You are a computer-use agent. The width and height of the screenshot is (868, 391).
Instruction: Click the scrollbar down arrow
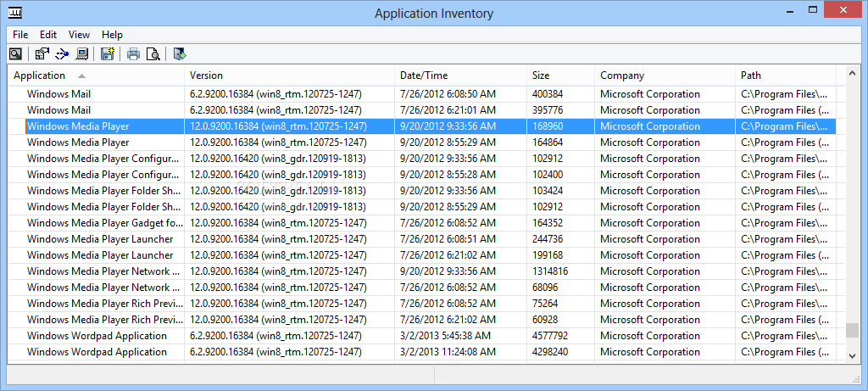click(x=853, y=356)
